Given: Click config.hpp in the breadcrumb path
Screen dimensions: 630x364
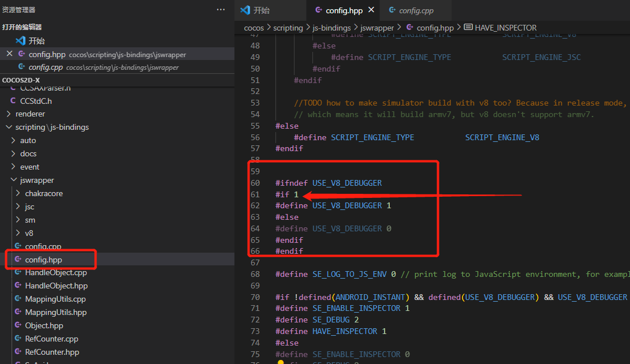Looking at the screenshot, I should click(x=435, y=28).
